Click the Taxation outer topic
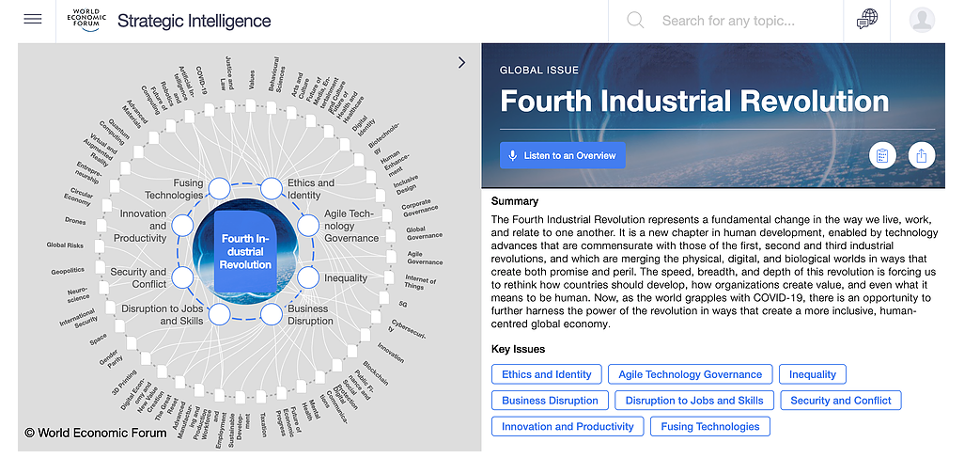Viewport: 980px width, 458px height. (x=263, y=425)
